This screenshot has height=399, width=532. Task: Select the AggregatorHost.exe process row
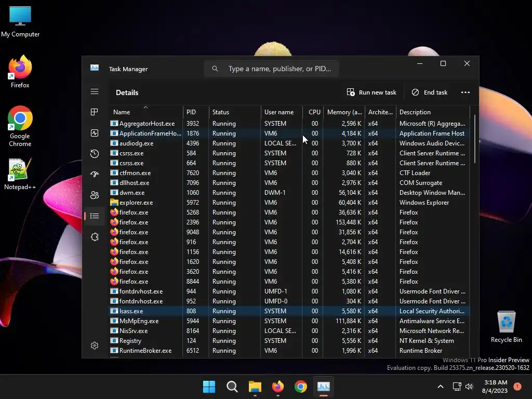coord(289,124)
